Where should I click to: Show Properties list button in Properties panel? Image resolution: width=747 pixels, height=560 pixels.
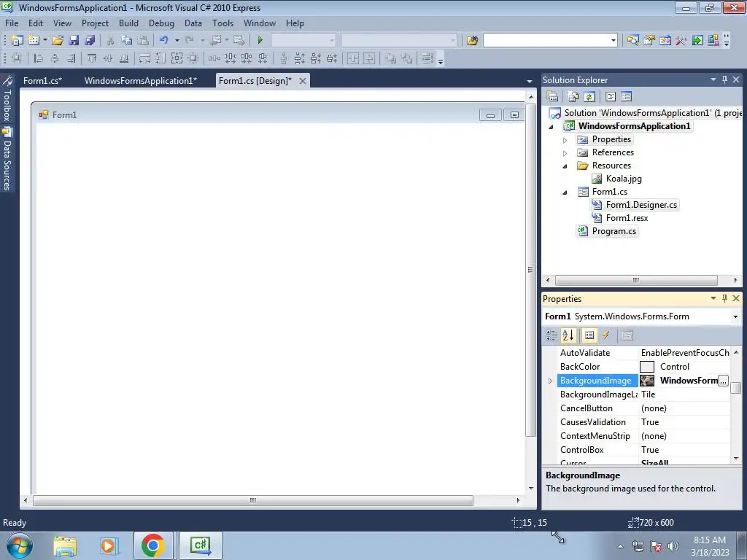point(589,335)
